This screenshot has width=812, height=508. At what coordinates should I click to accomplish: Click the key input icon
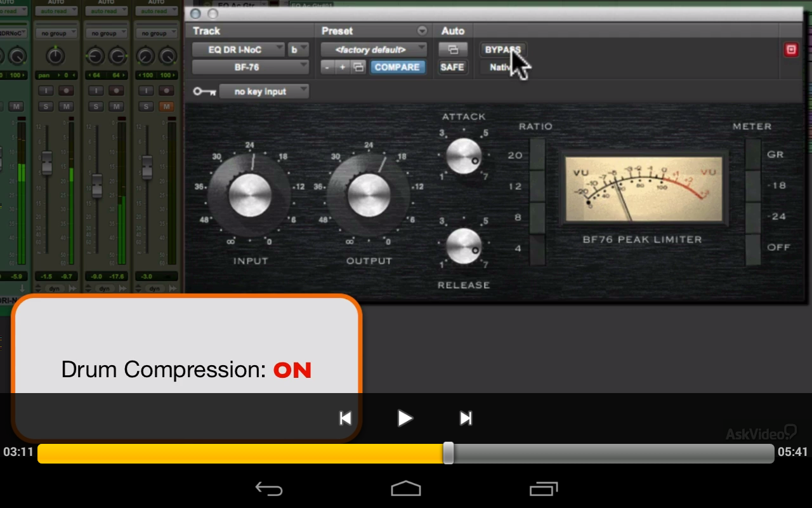click(x=204, y=91)
